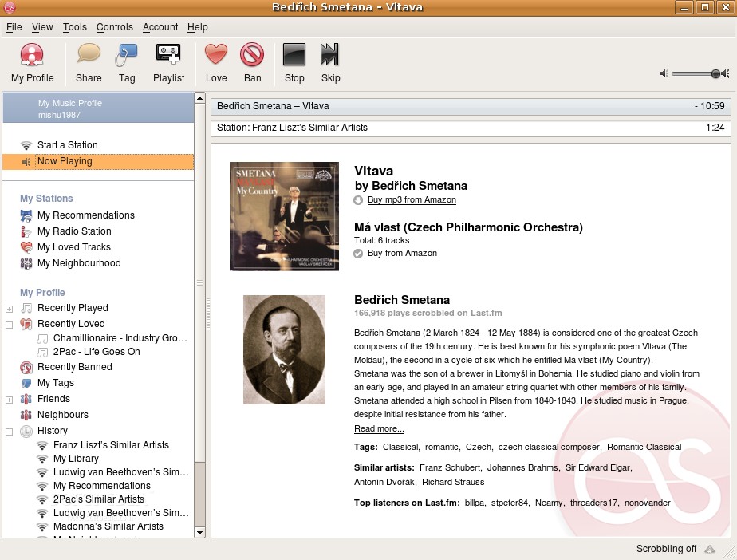Screen dimensions: 737x560
Task: Click the Czech tag
Action: click(x=478, y=447)
